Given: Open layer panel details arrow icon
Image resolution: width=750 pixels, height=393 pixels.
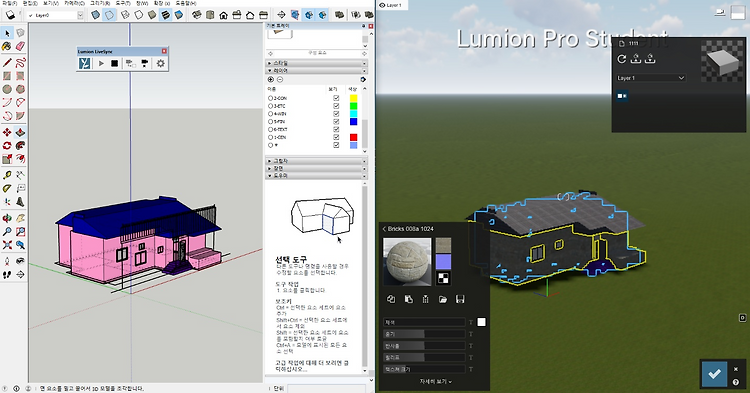Looking at the screenshot, I should (x=363, y=79).
